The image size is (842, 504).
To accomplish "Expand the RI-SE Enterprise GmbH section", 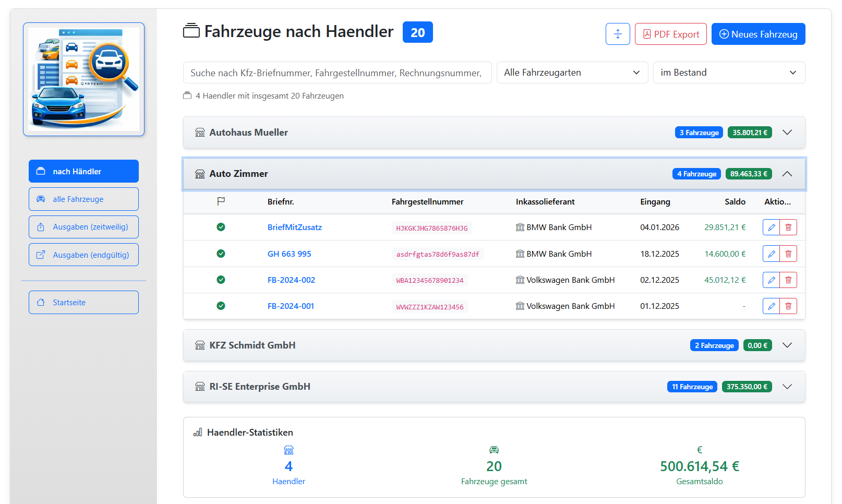I will tap(787, 387).
